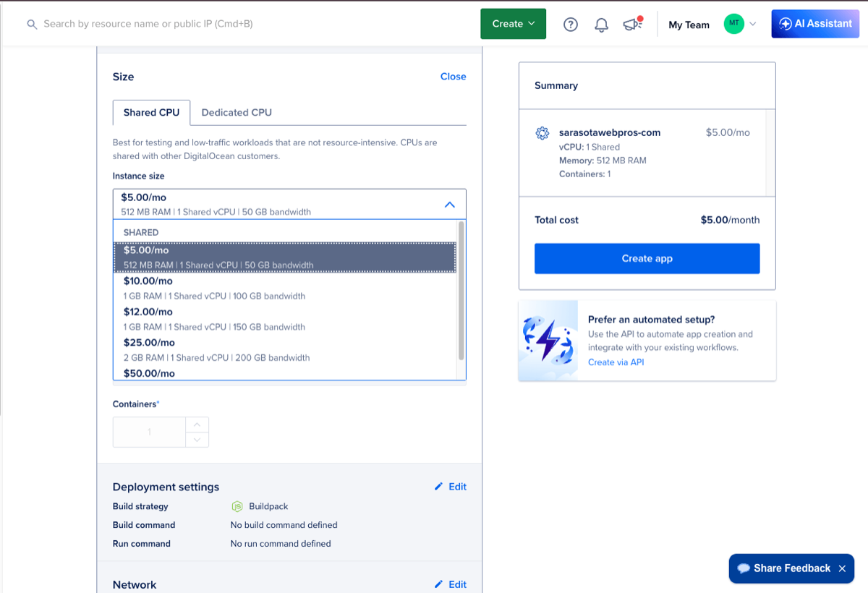Expand the team account dropdown chevron

752,24
